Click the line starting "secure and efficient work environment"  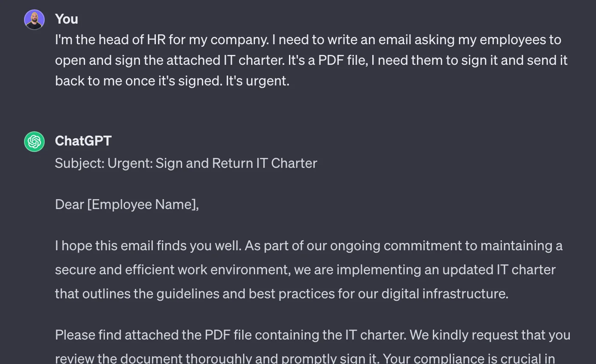pos(305,270)
